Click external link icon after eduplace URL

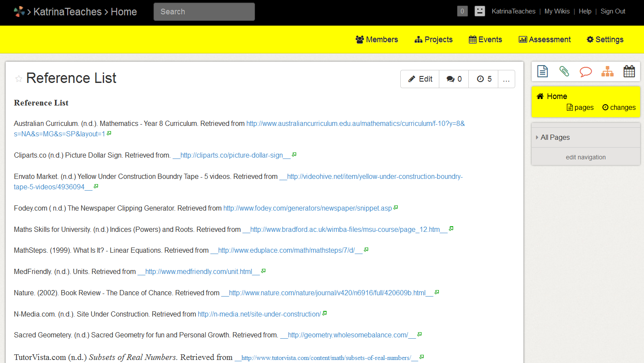[x=366, y=250]
